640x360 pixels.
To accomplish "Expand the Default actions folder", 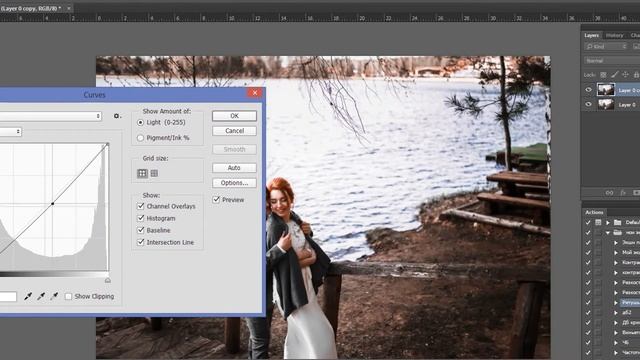I will 608,222.
